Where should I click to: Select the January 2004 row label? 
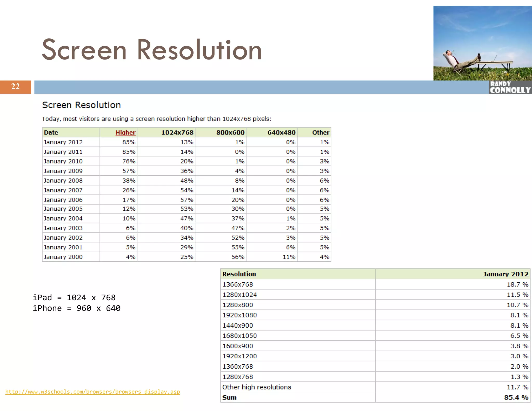pos(63,218)
